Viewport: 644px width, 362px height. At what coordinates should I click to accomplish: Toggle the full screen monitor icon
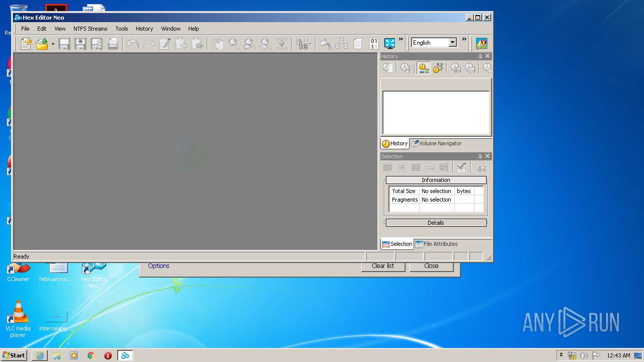coord(390,44)
